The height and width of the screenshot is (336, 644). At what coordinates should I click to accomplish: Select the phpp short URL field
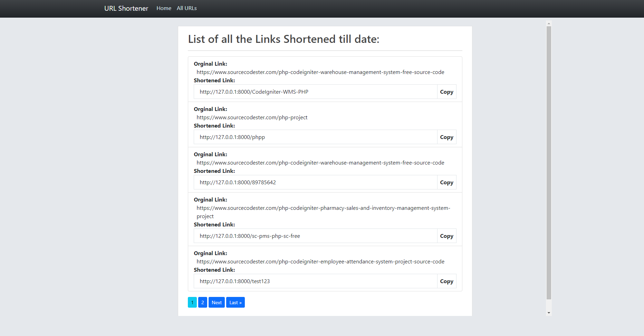315,137
